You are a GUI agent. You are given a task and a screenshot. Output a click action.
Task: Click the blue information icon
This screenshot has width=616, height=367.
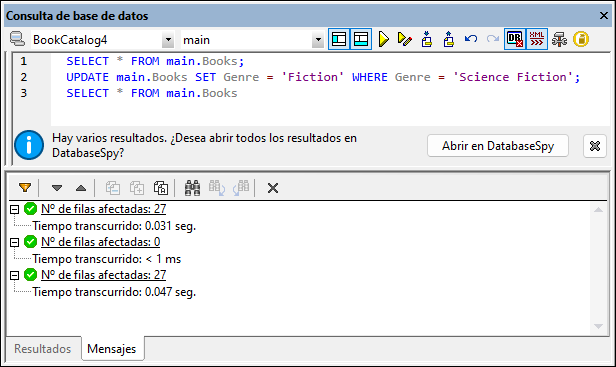pos(29,145)
